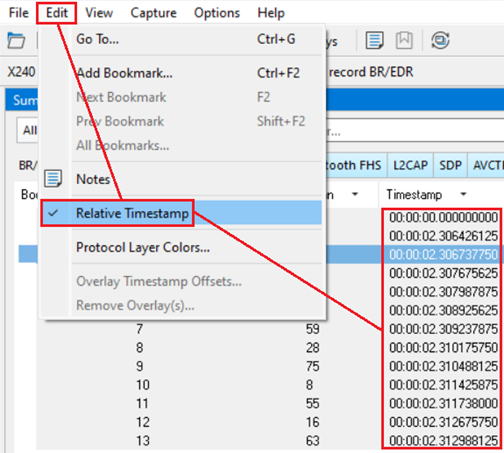
Task: Click value 55 in frame 11 row
Action: [313, 404]
